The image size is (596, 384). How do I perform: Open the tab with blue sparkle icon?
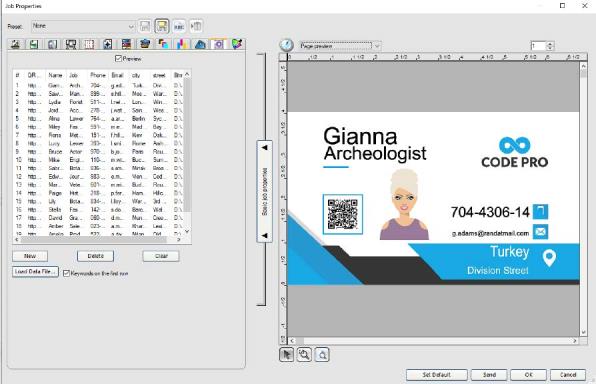coord(108,44)
